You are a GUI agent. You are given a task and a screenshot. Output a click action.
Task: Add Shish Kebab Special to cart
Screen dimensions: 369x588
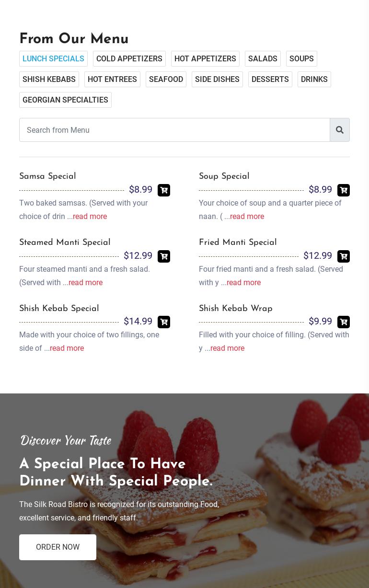click(x=164, y=322)
